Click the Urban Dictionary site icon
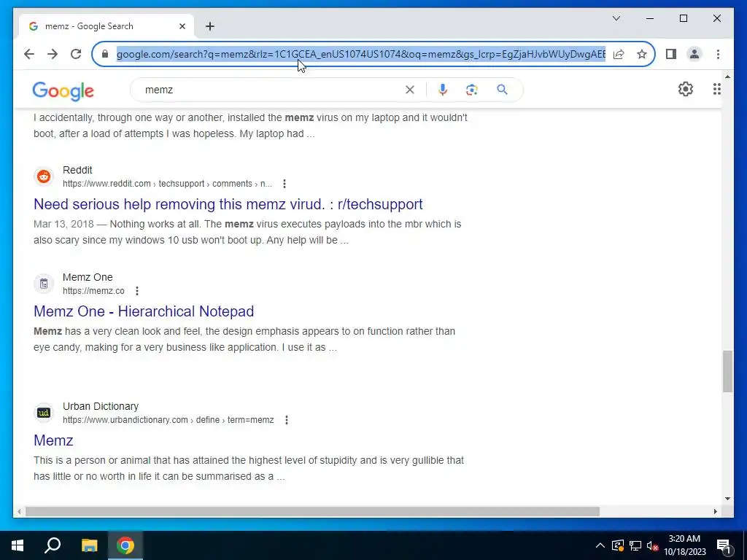 (44, 413)
